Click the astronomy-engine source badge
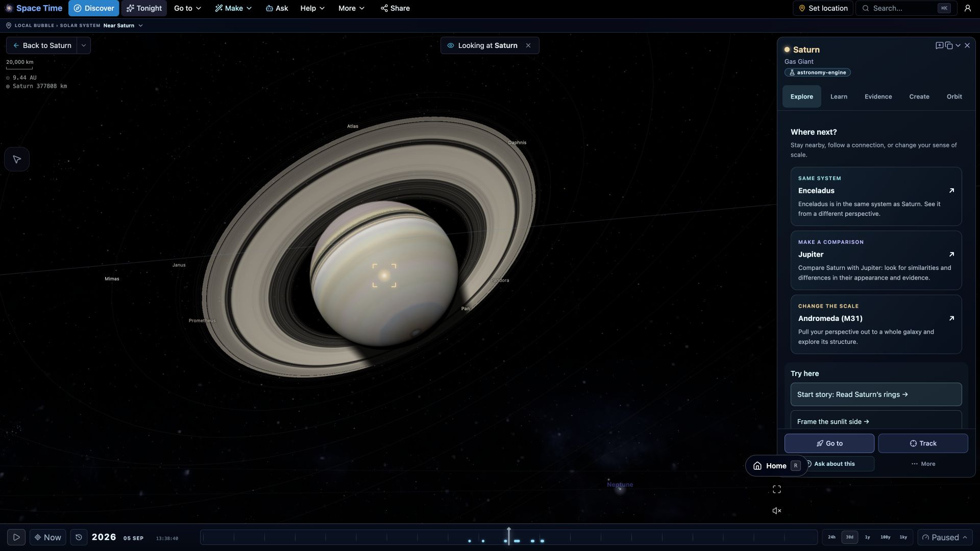 click(817, 72)
